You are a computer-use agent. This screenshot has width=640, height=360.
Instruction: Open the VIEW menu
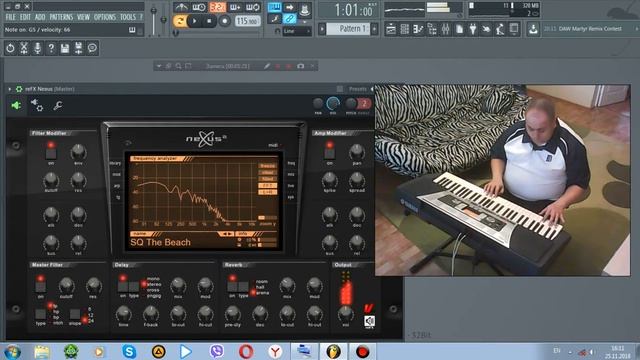(x=83, y=17)
